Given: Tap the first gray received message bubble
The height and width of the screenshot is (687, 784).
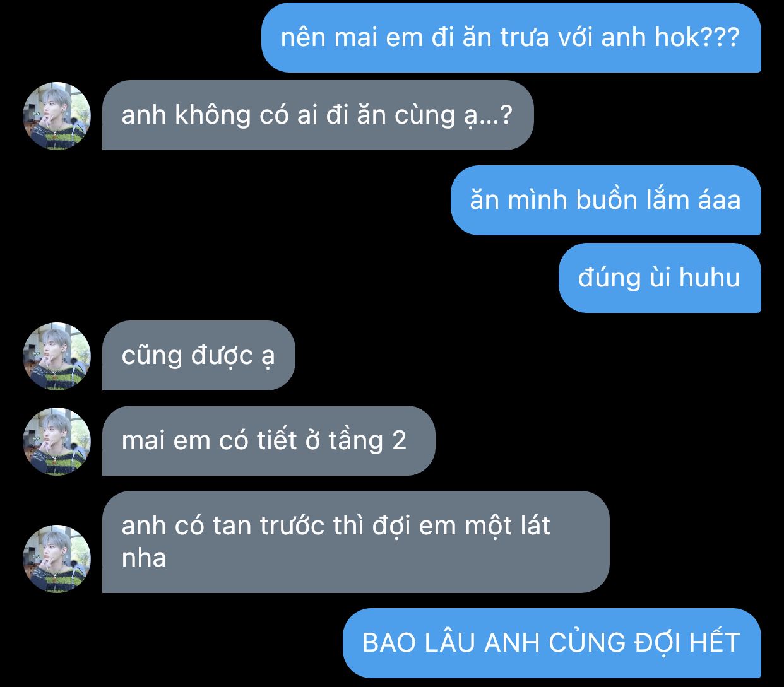Looking at the screenshot, I should [x=318, y=115].
